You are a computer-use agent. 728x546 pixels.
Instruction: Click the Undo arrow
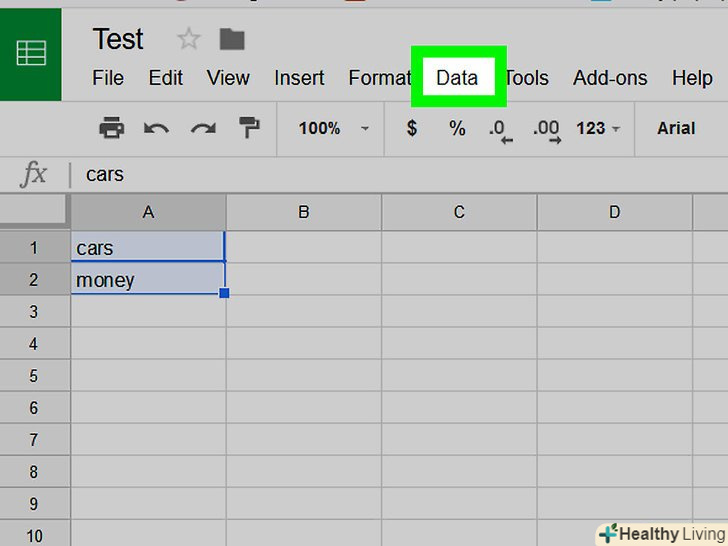pyautogui.click(x=156, y=128)
